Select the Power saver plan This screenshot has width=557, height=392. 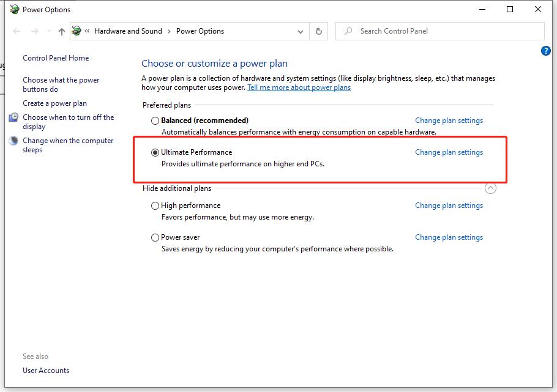pyautogui.click(x=155, y=237)
